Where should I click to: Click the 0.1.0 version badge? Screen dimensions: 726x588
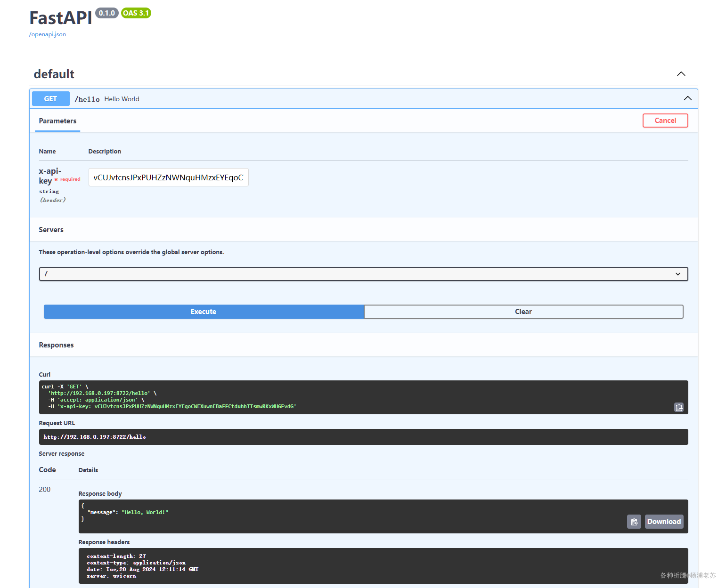coord(107,13)
